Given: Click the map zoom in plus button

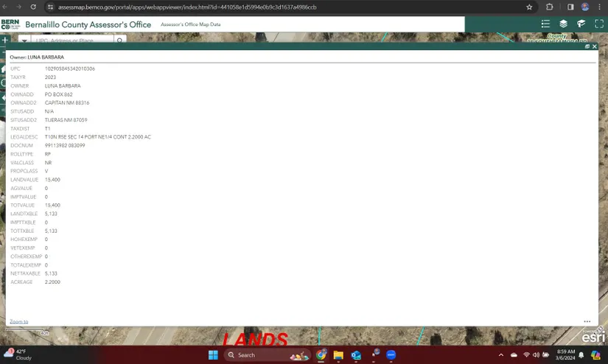Looking at the screenshot, I should point(4,41).
